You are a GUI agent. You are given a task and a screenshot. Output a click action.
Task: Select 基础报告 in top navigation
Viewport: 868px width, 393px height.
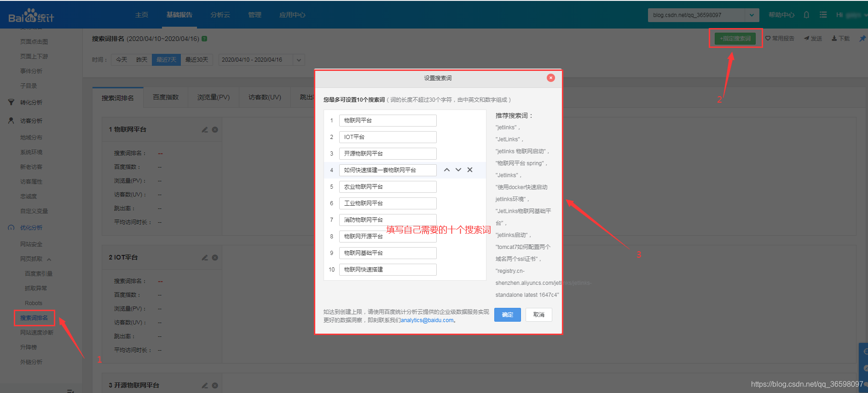point(179,15)
